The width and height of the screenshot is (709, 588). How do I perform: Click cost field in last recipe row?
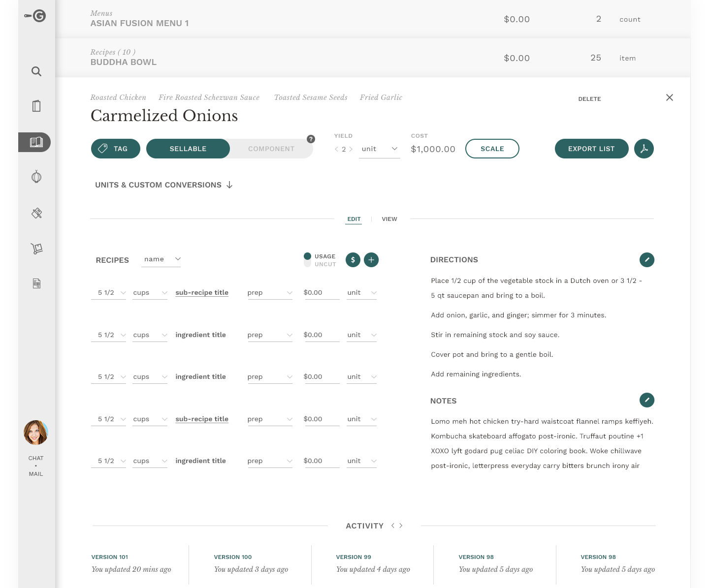[x=321, y=461]
